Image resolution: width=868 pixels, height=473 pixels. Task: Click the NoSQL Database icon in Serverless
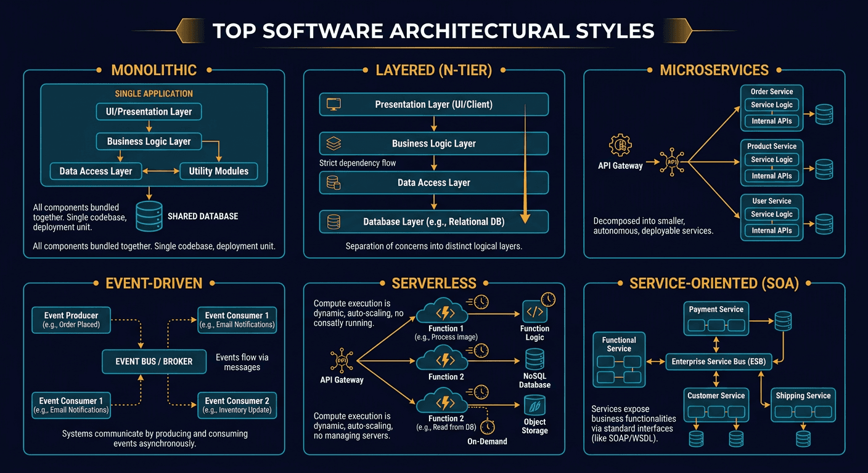coord(534,360)
